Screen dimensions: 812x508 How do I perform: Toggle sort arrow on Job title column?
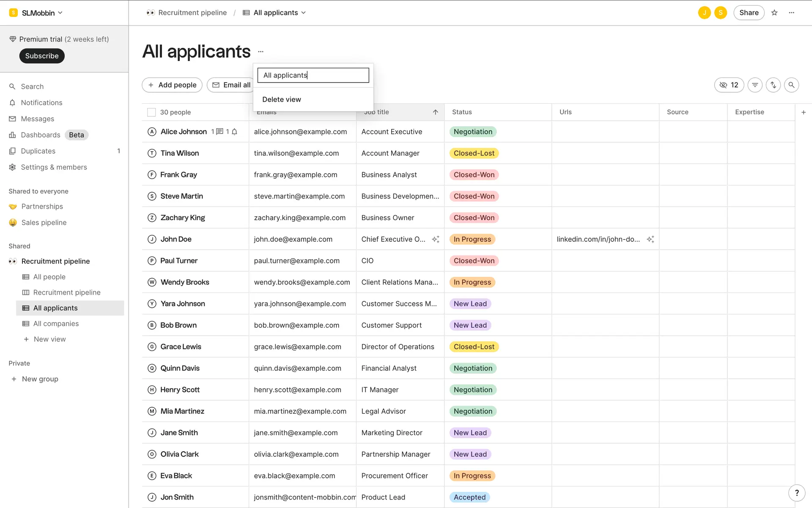click(x=435, y=112)
